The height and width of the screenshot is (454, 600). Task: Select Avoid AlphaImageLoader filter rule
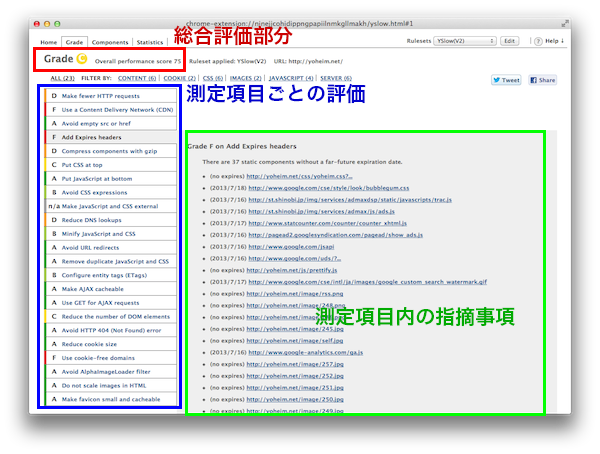point(111,372)
